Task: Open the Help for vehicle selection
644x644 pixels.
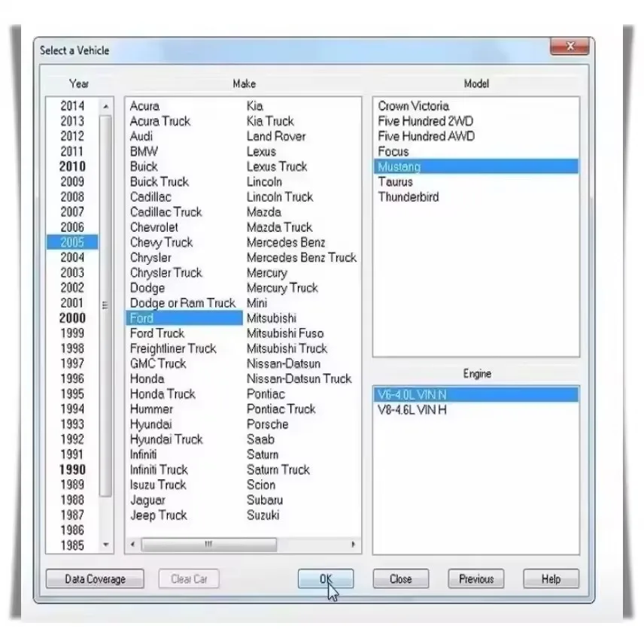Action: (550, 579)
